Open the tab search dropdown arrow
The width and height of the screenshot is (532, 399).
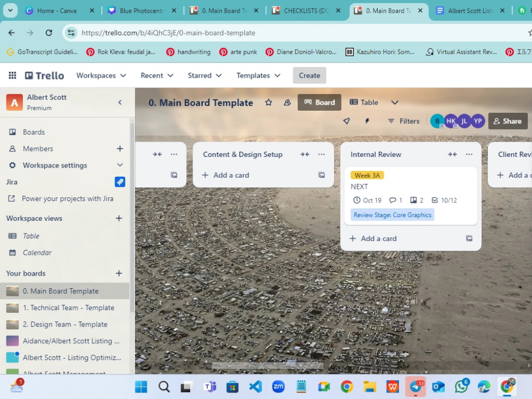coord(11,11)
